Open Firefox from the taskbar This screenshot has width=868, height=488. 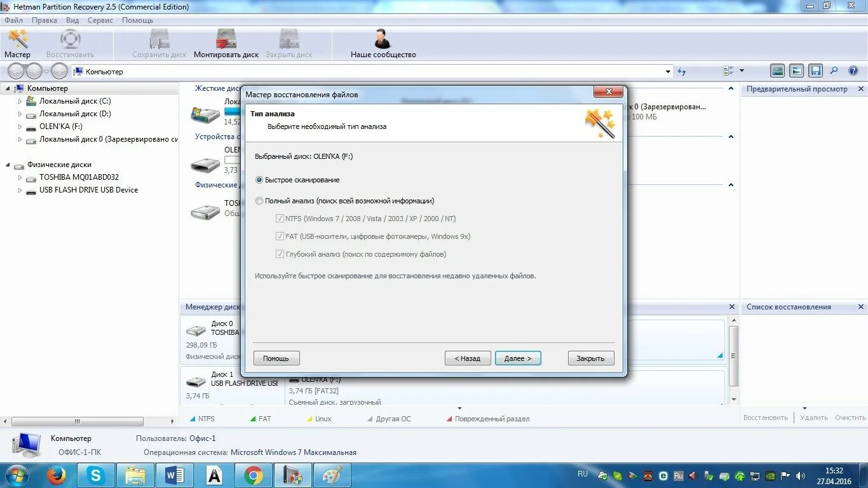point(57,475)
